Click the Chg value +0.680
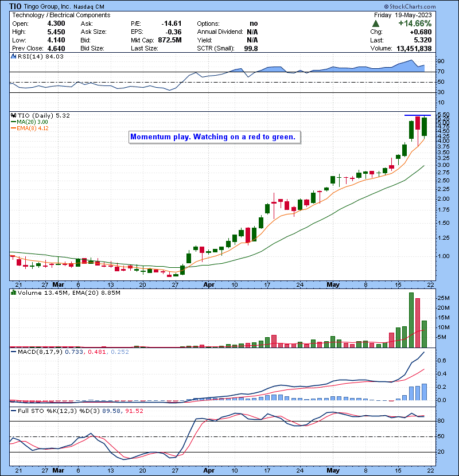This screenshot has width=459, height=476. (421, 32)
